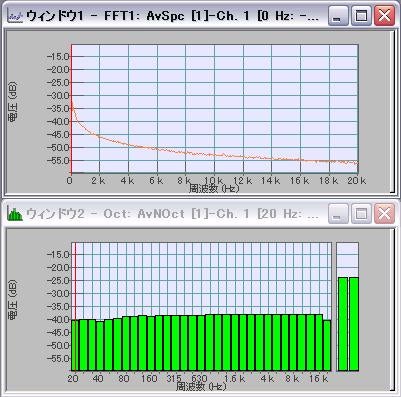The width and height of the screenshot is (401, 397).
Task: Activate Window 2 by its title bar text
Action: click(172, 214)
